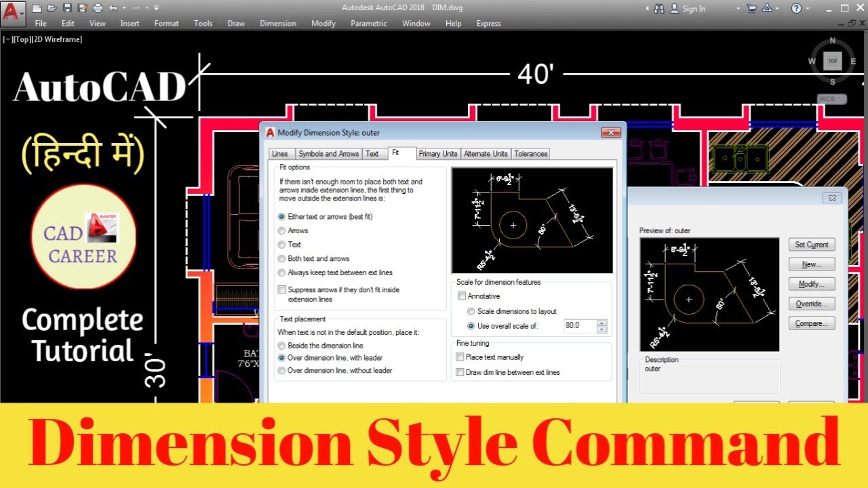
Task: Click the Plot printer icon
Action: (x=98, y=8)
